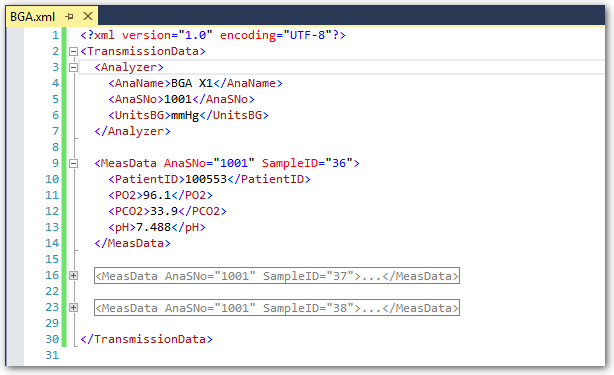Image resolution: width=614 pixels, height=375 pixels.
Task: Expand MeasData SampleID 37 block
Action: click(73, 276)
